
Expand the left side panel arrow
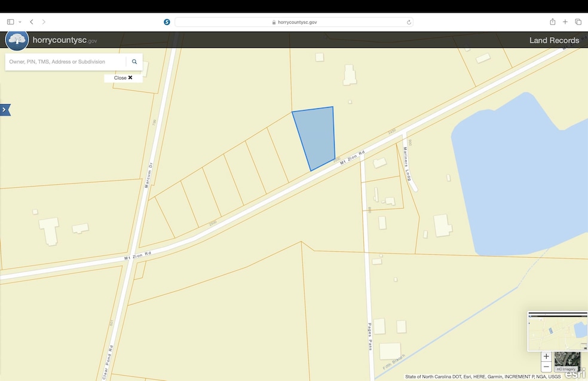(x=5, y=110)
